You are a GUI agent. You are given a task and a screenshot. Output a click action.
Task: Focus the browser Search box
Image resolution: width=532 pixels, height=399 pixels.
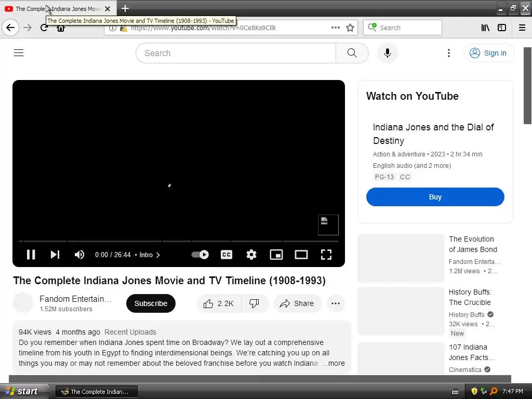(403, 28)
